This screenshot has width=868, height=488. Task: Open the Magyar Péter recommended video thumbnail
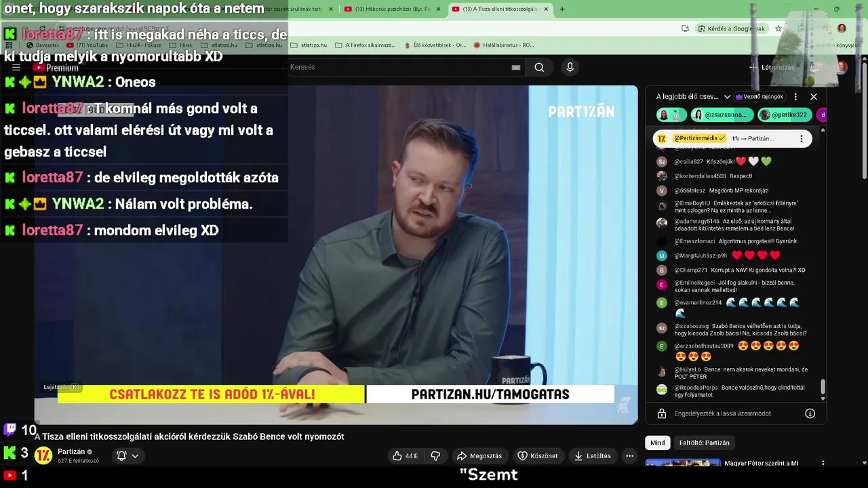pos(683,464)
